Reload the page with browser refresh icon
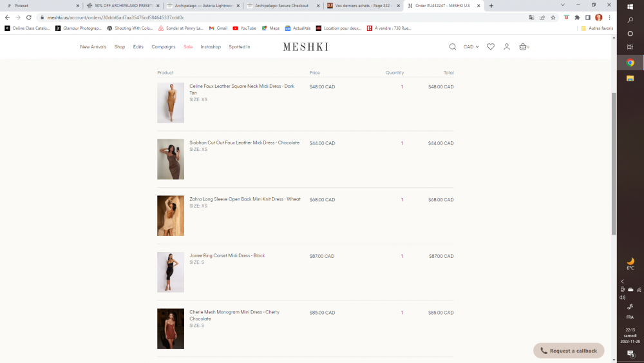Screen dimensions: 644x363 (29, 17)
